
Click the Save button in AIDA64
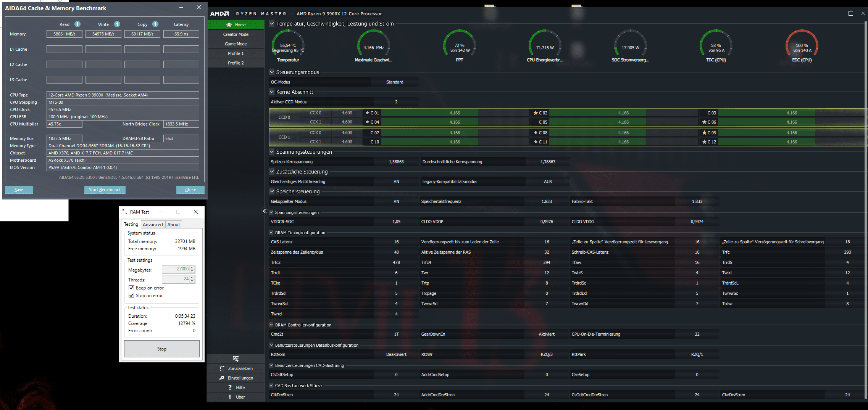pos(19,190)
